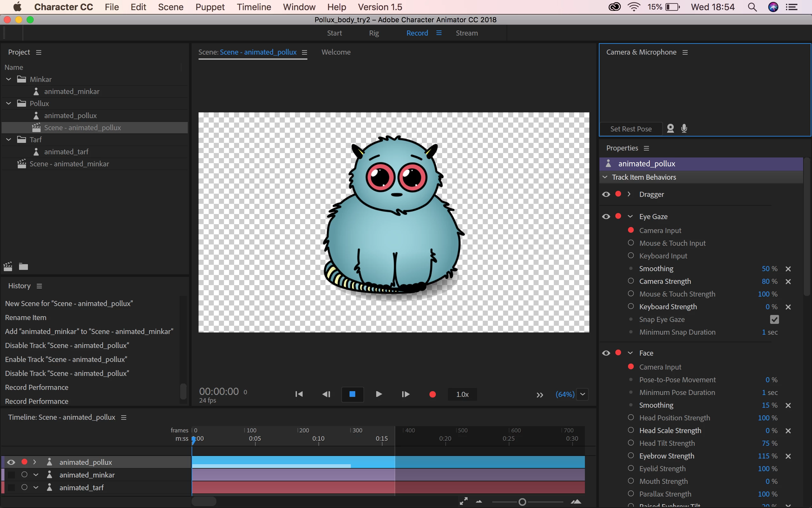Image resolution: width=812 pixels, height=508 pixels.
Task: Click the fit-timeline expand arrows icon
Action: (x=464, y=501)
